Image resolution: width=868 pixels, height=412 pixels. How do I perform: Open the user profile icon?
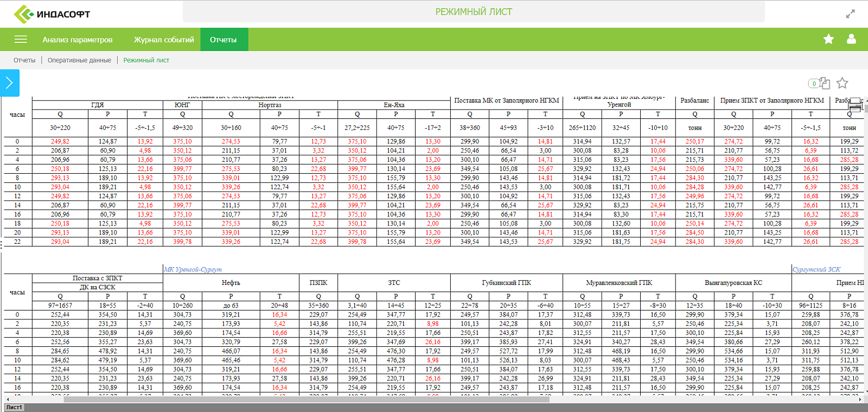click(851, 39)
